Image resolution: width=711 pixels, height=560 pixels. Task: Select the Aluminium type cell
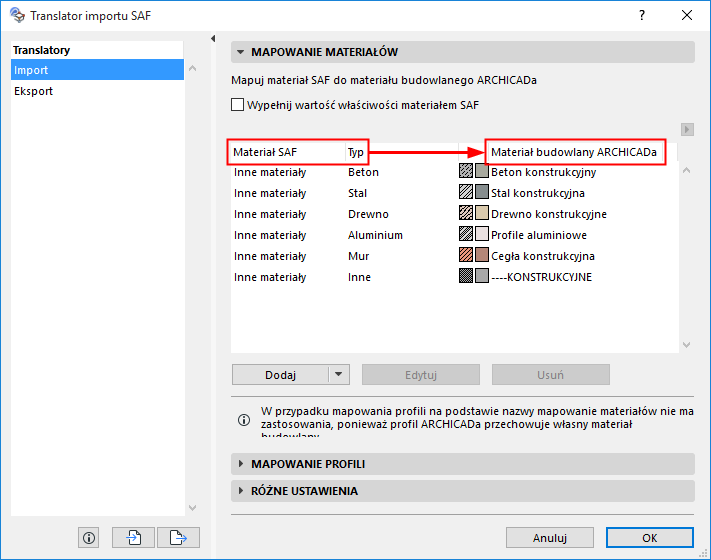point(375,235)
